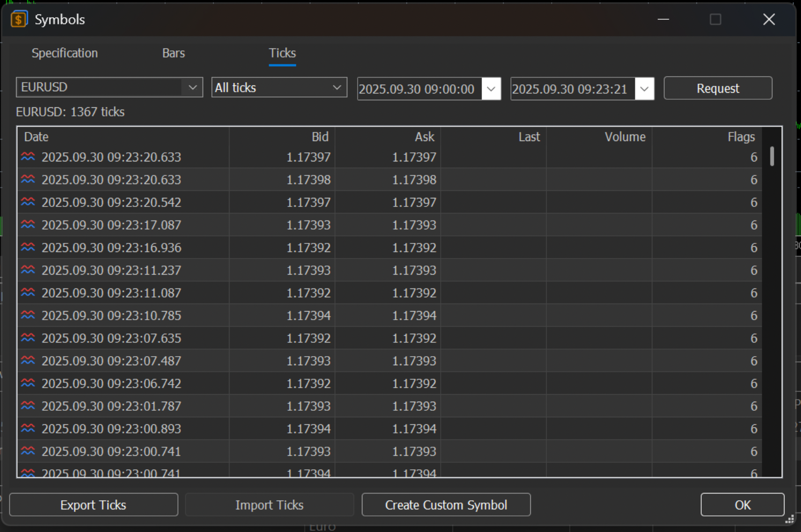801x532 pixels.
Task: Sort by the Date column header
Action: (123, 137)
